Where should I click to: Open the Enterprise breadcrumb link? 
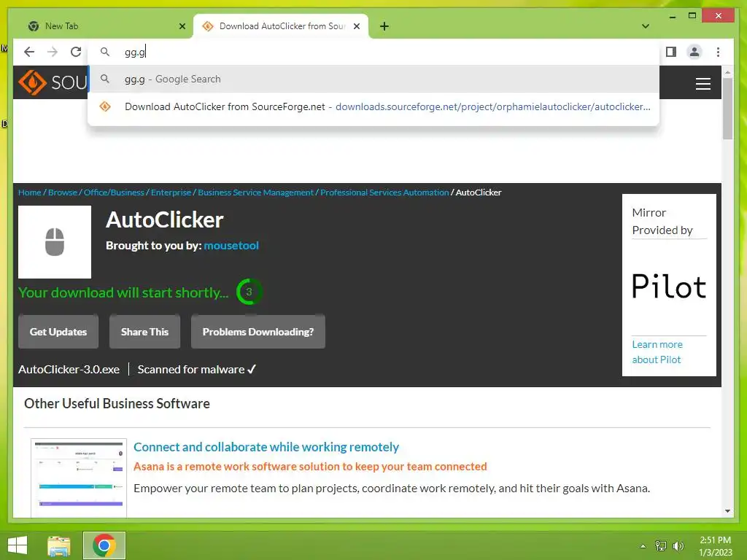(171, 192)
